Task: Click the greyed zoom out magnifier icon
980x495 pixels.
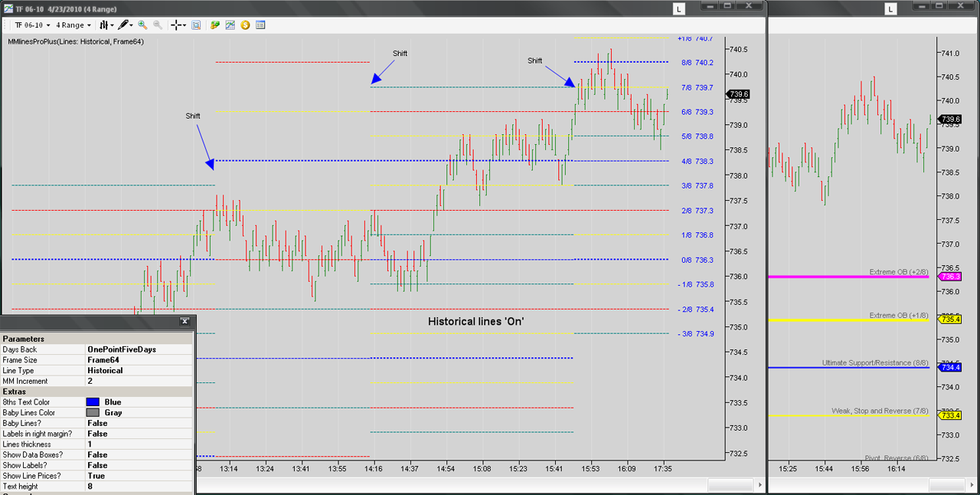Action: tap(158, 25)
